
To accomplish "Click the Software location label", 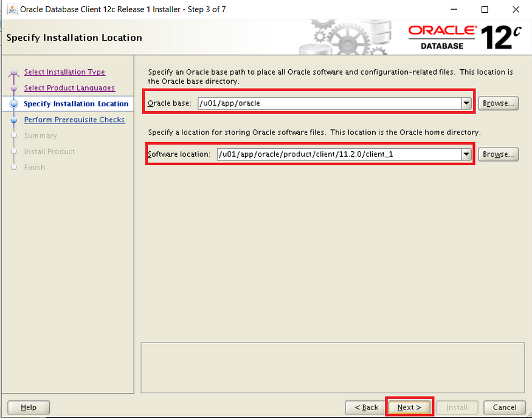I will pos(179,154).
